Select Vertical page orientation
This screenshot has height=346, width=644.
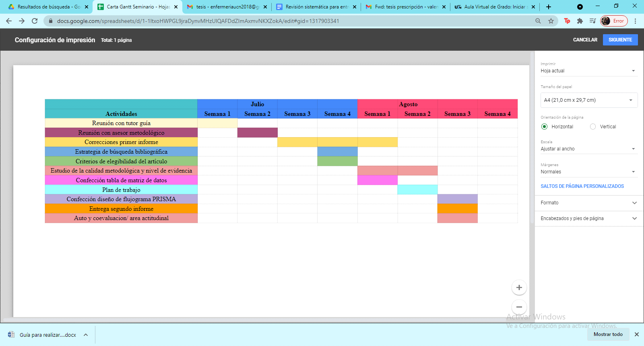coord(593,127)
